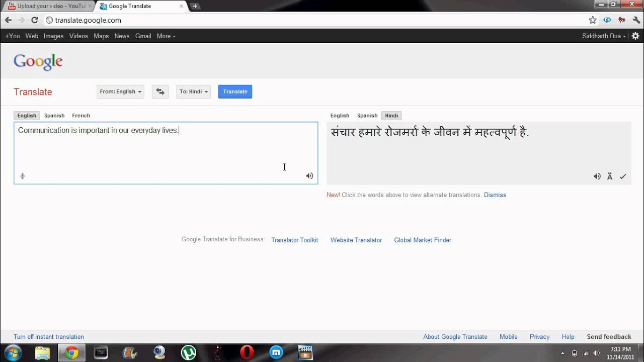Click the blue chat extension icon
Screen dimensions: 644x362
pos(607,20)
